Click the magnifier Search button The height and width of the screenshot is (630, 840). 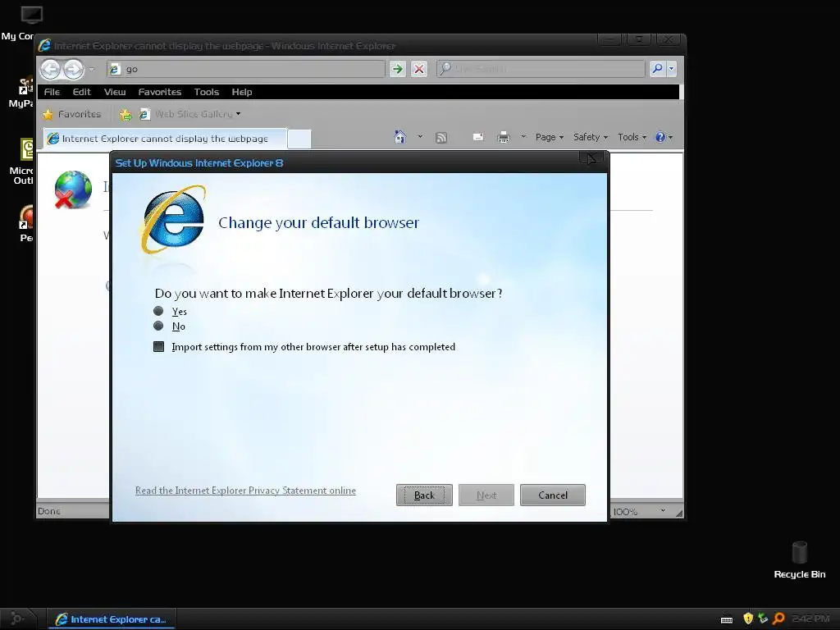pos(657,69)
